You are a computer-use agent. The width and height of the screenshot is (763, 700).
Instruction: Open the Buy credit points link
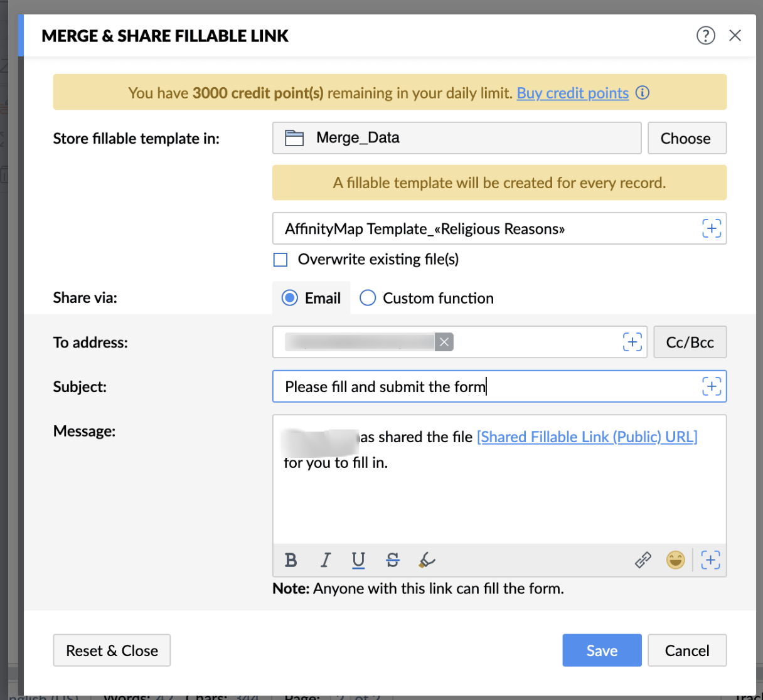[572, 93]
